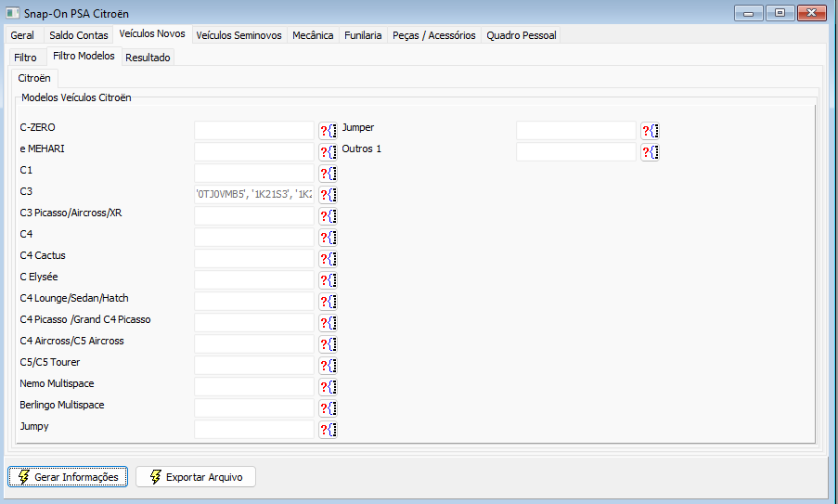
Task: Focus the C1 input field
Action: pyautogui.click(x=254, y=174)
